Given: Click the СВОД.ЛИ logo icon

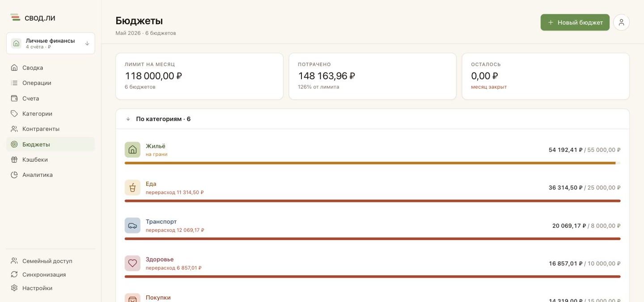Looking at the screenshot, I should pos(16,17).
